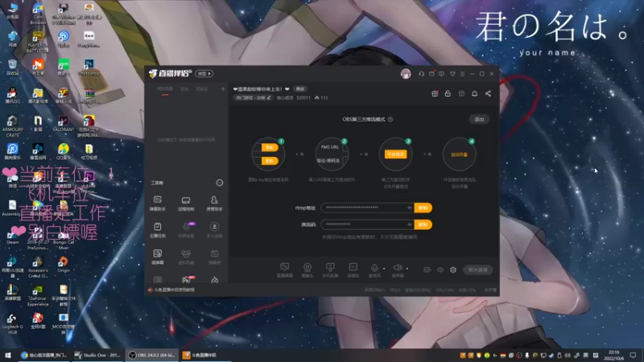Open the hamburger menu in title bar

point(462,74)
